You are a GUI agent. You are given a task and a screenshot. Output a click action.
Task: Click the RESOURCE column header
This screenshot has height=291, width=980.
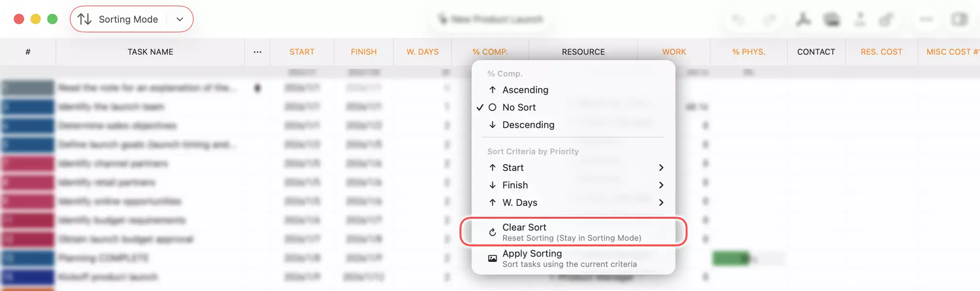(583, 52)
